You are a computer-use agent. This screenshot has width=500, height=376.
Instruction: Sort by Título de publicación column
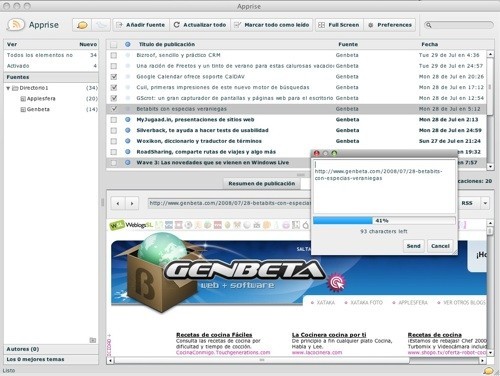[x=167, y=44]
